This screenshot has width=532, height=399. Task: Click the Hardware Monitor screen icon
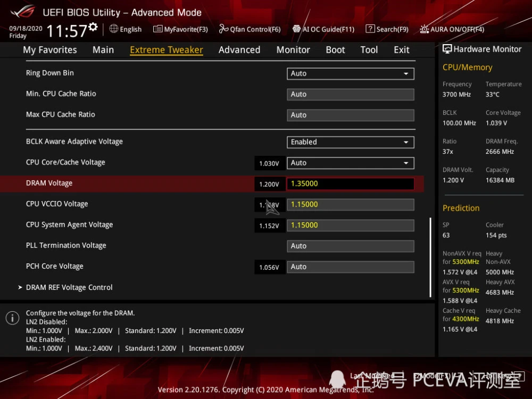pyautogui.click(x=447, y=49)
